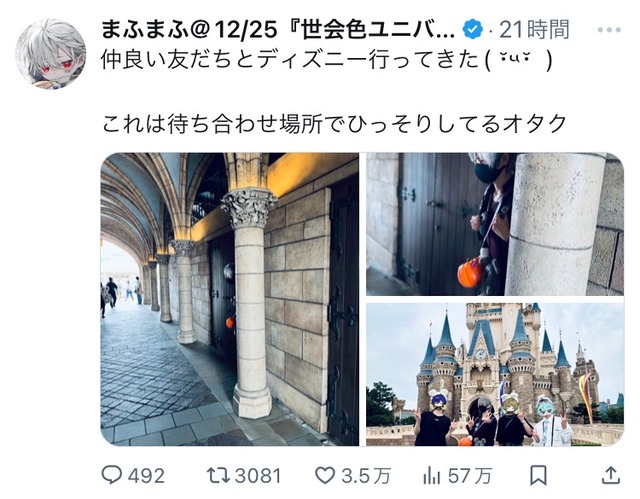Open the castle corridor photo
Image resolution: width=640 pixels, height=499 pixels.
pos(230,299)
